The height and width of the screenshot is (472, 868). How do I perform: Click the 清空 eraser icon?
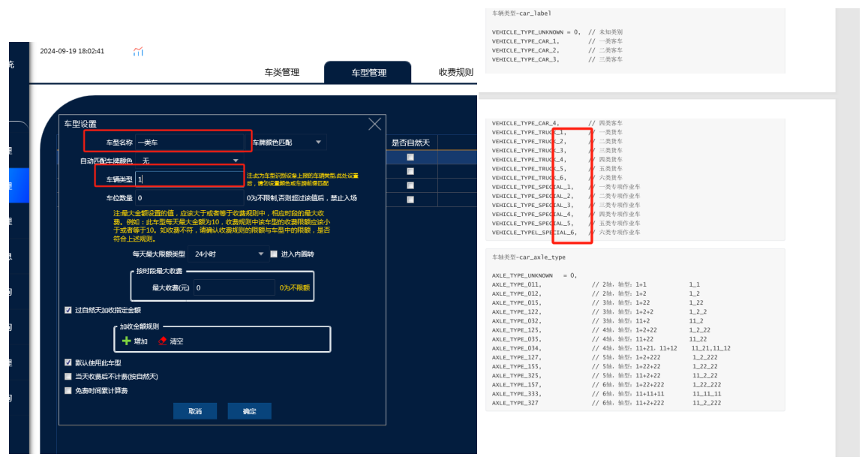[162, 341]
